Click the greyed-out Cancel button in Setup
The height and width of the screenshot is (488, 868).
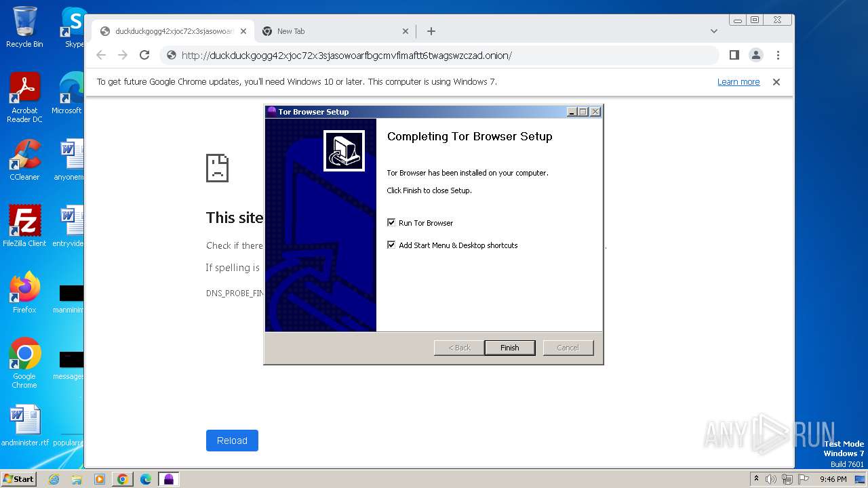[x=568, y=348]
